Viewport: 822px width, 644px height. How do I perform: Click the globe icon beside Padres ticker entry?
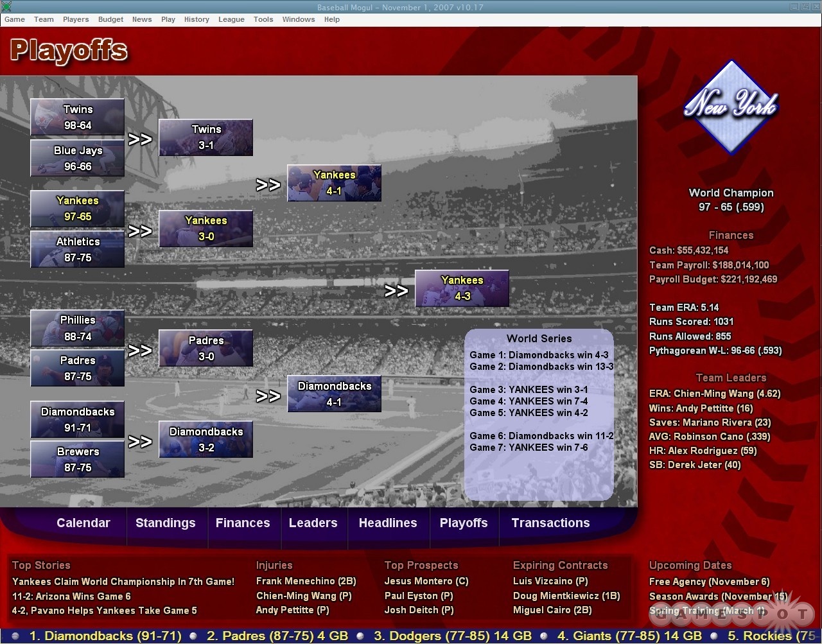193,636
